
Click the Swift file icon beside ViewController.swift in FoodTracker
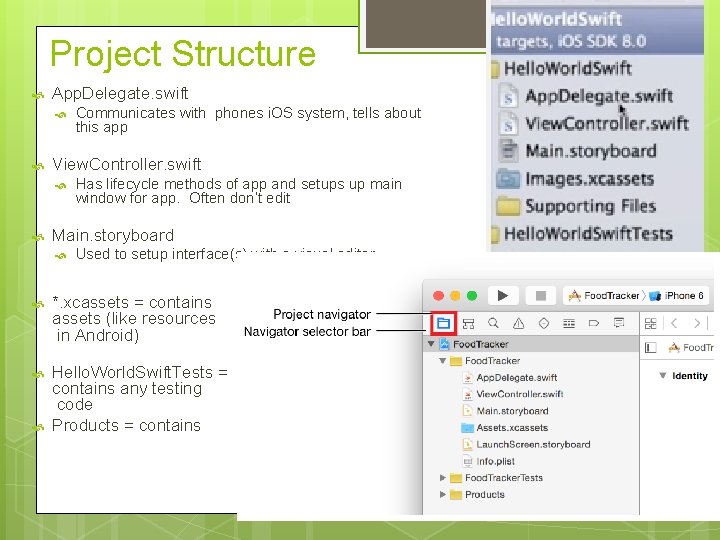pyautogui.click(x=467, y=394)
